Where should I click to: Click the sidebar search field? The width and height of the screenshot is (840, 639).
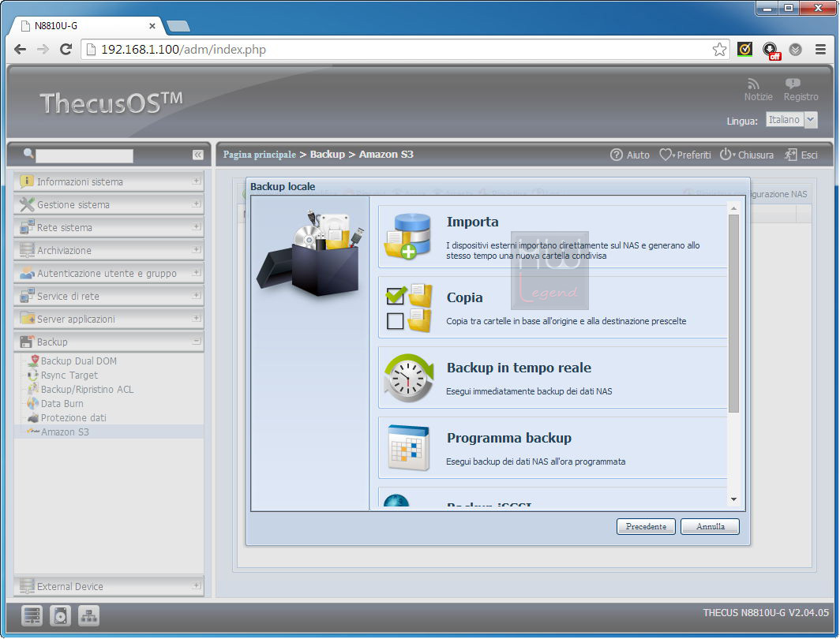coord(84,155)
